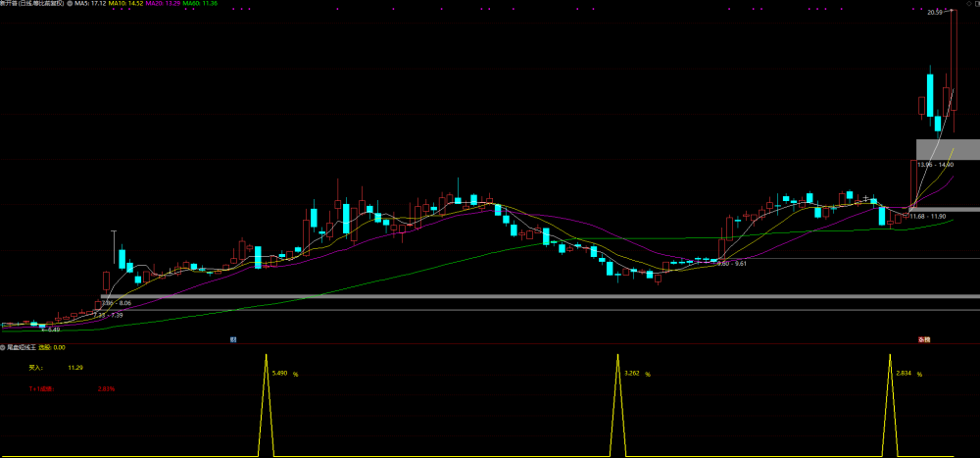Click the panel icon right of the diamond

tap(977, 3)
